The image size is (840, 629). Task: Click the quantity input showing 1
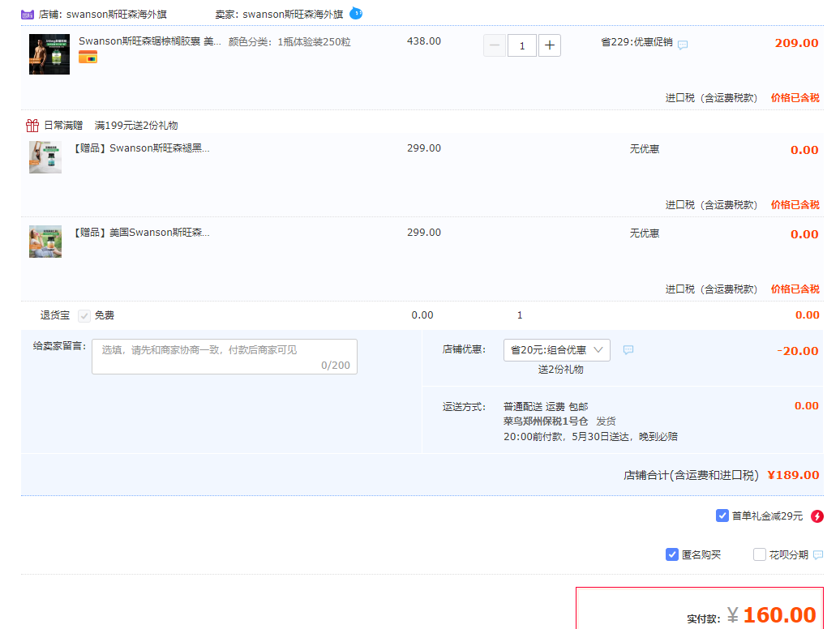[x=522, y=45]
